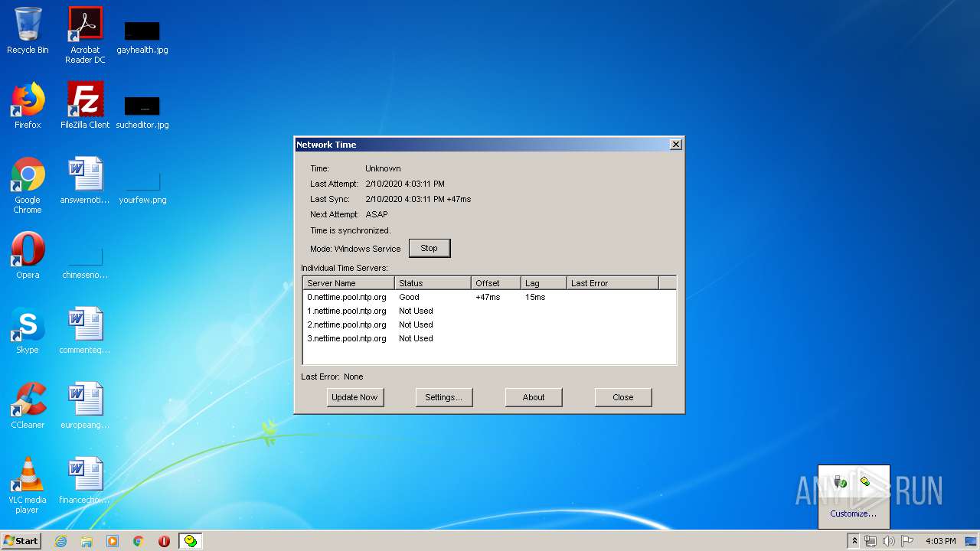Click the Close button in Network Time
Image resolution: width=980 pixels, height=551 pixels.
(x=623, y=397)
